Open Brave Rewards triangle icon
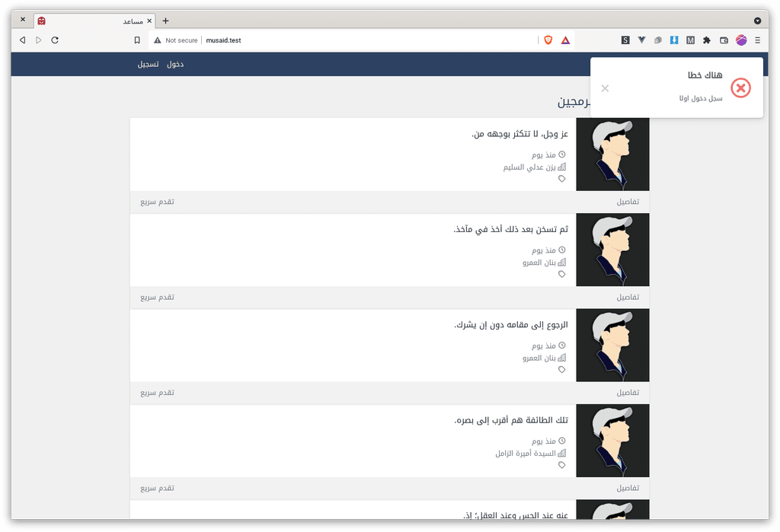 pyautogui.click(x=565, y=40)
